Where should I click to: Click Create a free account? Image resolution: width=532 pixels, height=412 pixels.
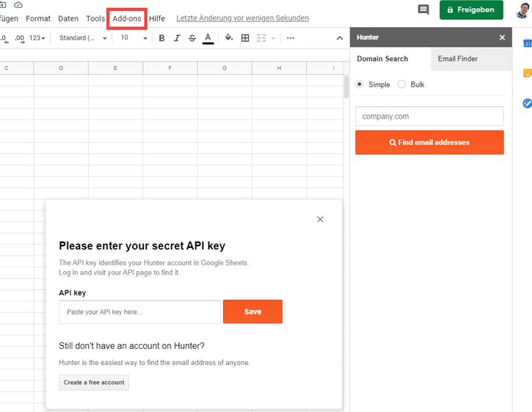94,383
